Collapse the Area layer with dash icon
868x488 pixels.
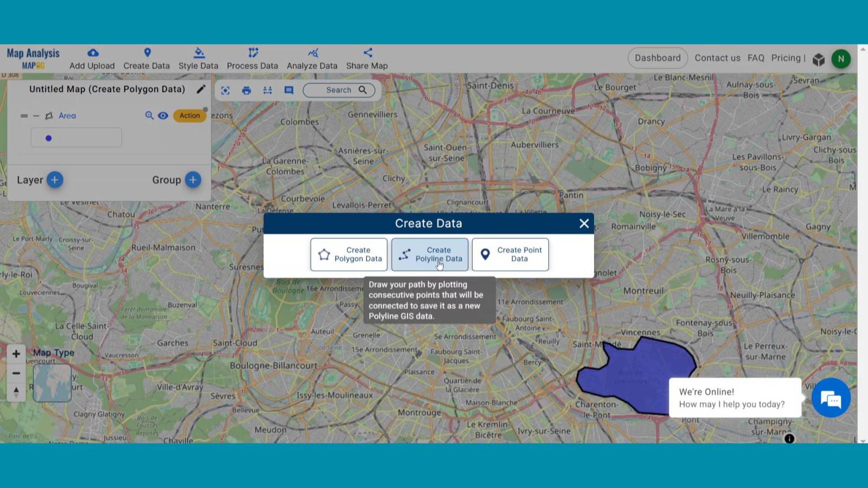pos(36,116)
